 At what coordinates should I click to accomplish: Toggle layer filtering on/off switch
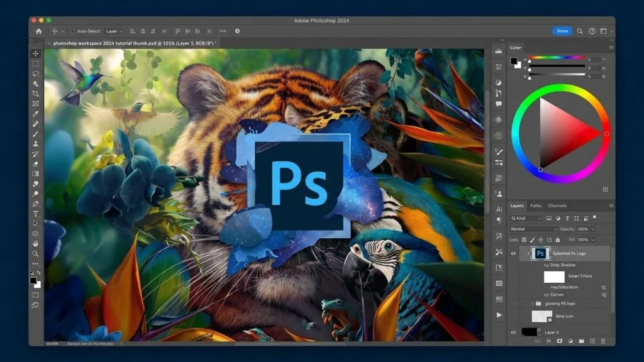(595, 217)
